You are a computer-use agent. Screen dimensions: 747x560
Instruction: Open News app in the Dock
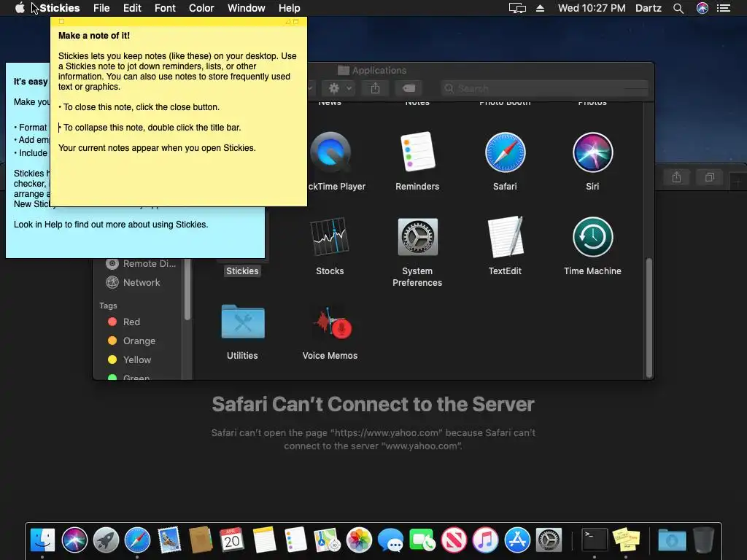click(454, 540)
